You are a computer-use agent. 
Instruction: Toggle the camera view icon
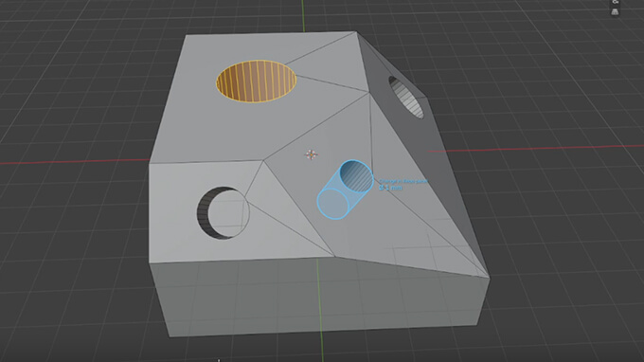[x=615, y=2]
